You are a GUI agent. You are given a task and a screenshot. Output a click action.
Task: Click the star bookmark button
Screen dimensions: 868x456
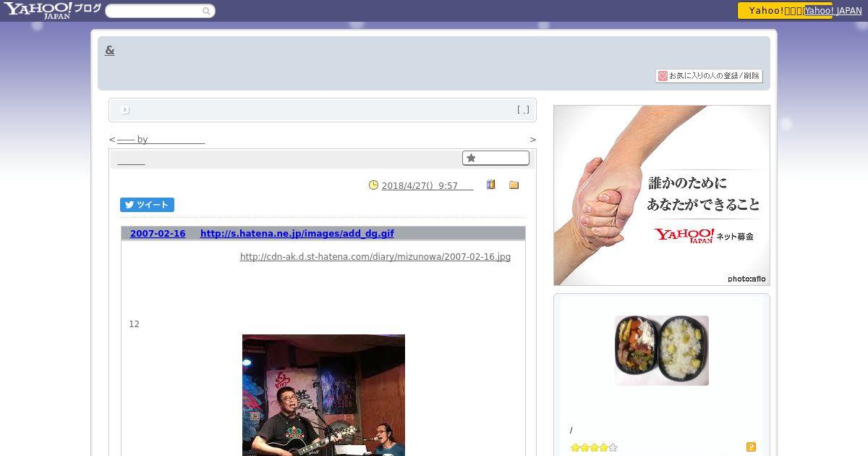pos(495,158)
